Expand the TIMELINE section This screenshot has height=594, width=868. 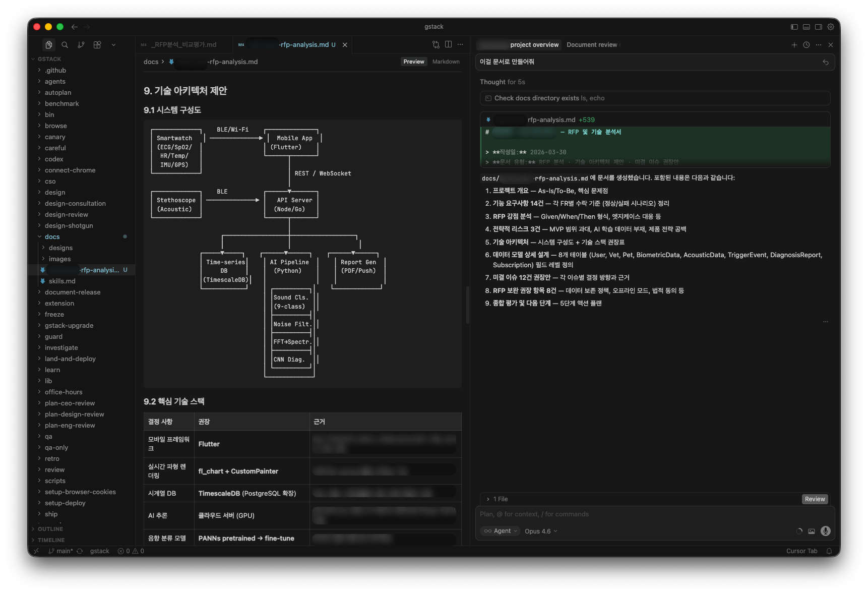81,540
